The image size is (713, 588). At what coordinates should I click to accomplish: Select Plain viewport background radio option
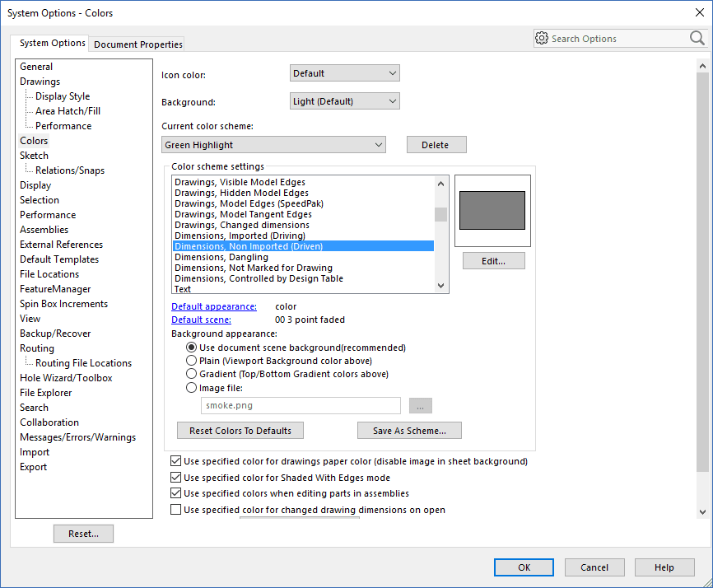coord(192,361)
